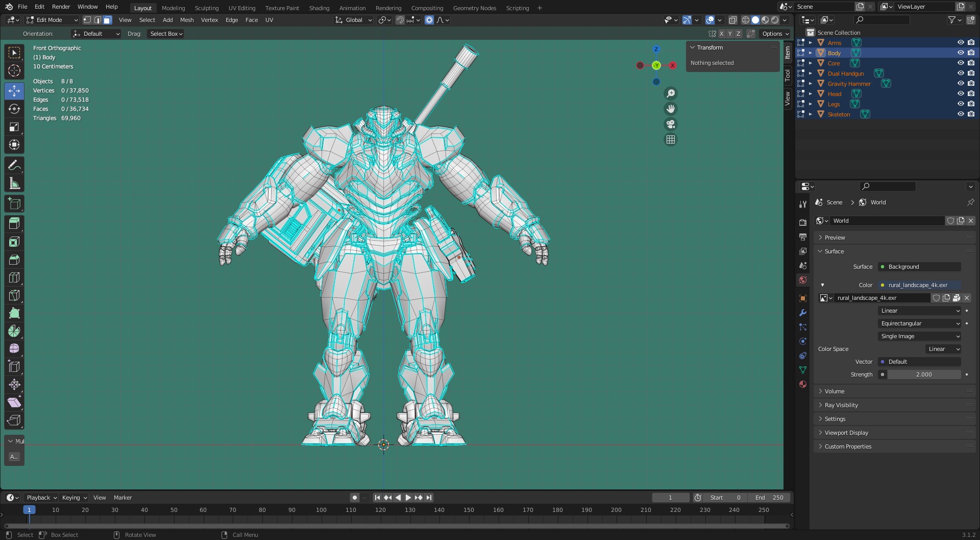Open the Orientation Default dropdown
Viewport: 980px width, 540px height.
coord(96,34)
